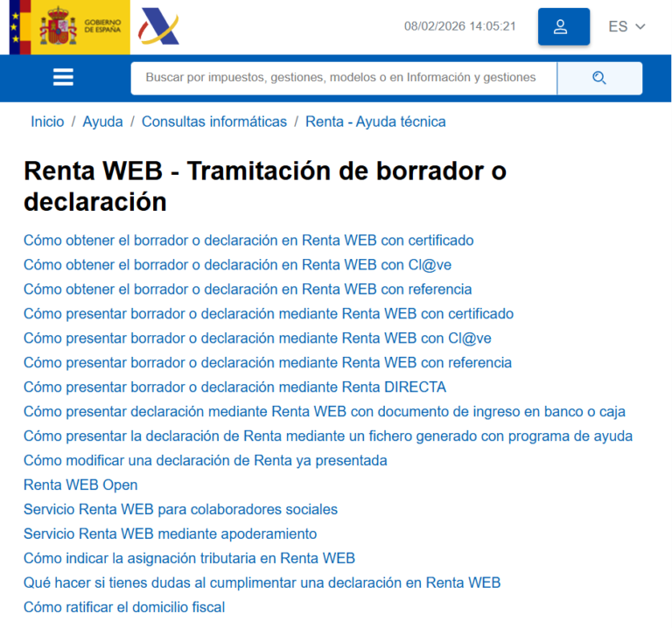Click the Gobierno de España emblem
This screenshot has width=672, height=628.
pos(69,27)
